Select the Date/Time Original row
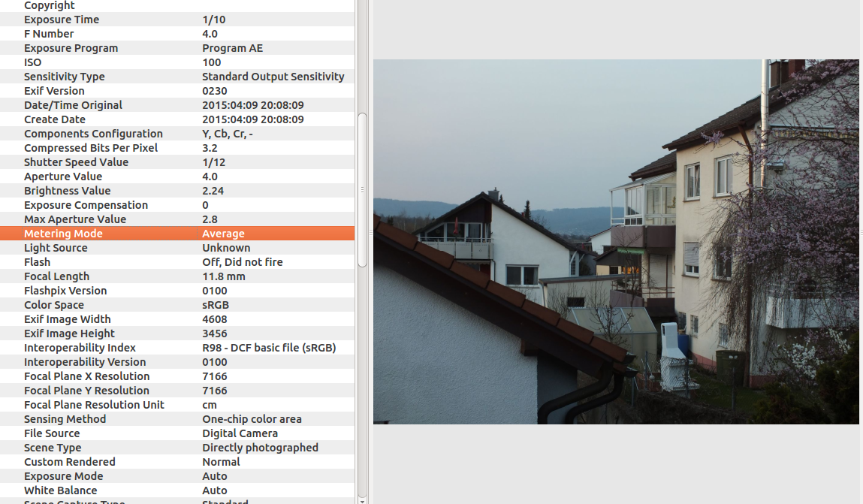The width and height of the screenshot is (863, 504). [177, 105]
